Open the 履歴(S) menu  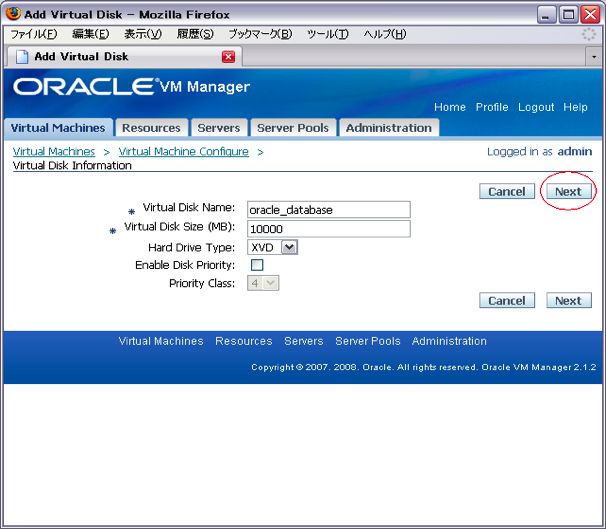[195, 34]
